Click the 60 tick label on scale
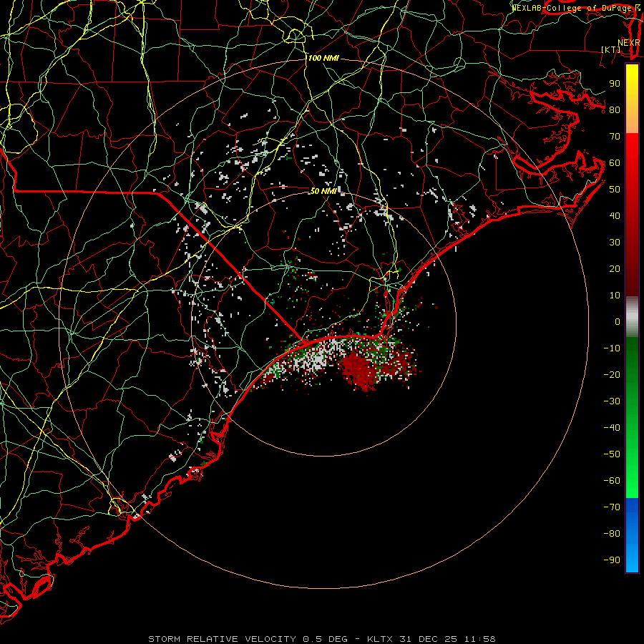Viewport: 644px width, 644px height. pyautogui.click(x=615, y=163)
